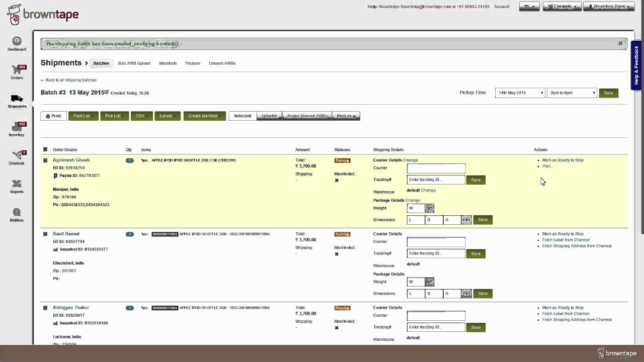Select the Agnimesh Ghosh order checkbox

coord(45,160)
